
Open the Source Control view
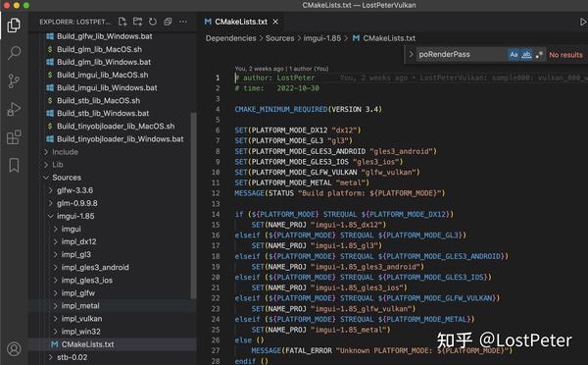[x=14, y=80]
